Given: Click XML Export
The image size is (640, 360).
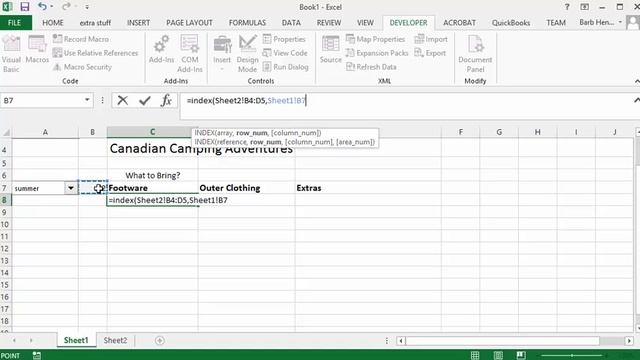Looking at the screenshot, I should 430,53.
